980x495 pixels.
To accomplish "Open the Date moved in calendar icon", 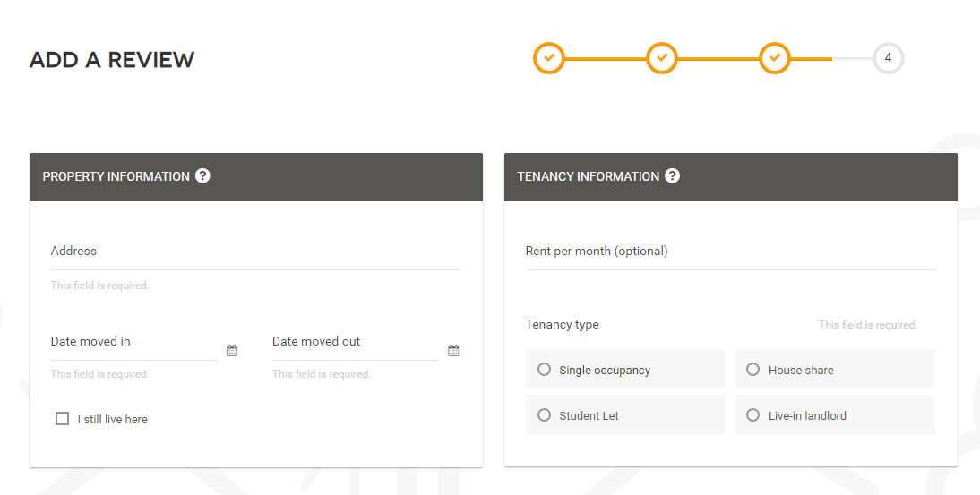I will point(232,351).
